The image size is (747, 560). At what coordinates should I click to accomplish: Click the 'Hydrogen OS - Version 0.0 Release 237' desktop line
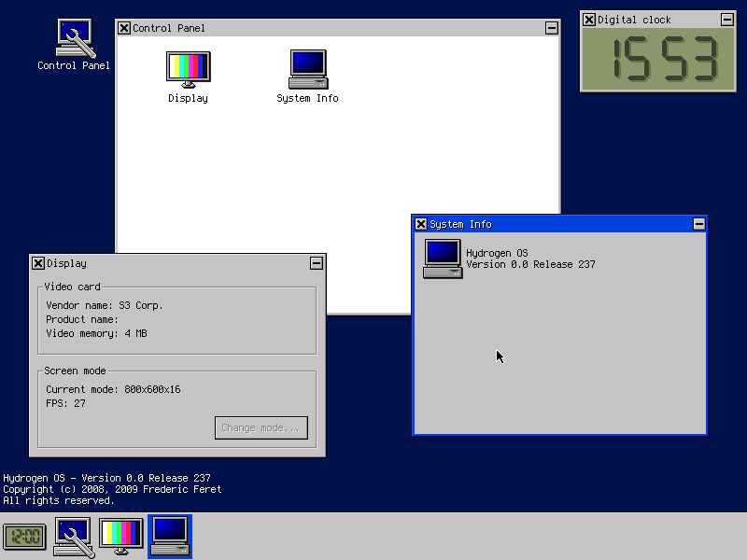[106, 478]
